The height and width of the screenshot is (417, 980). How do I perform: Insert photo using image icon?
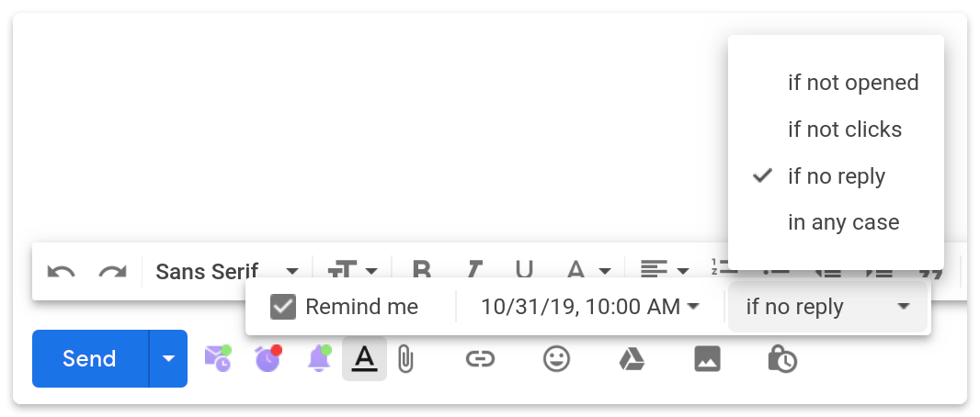[708, 359]
